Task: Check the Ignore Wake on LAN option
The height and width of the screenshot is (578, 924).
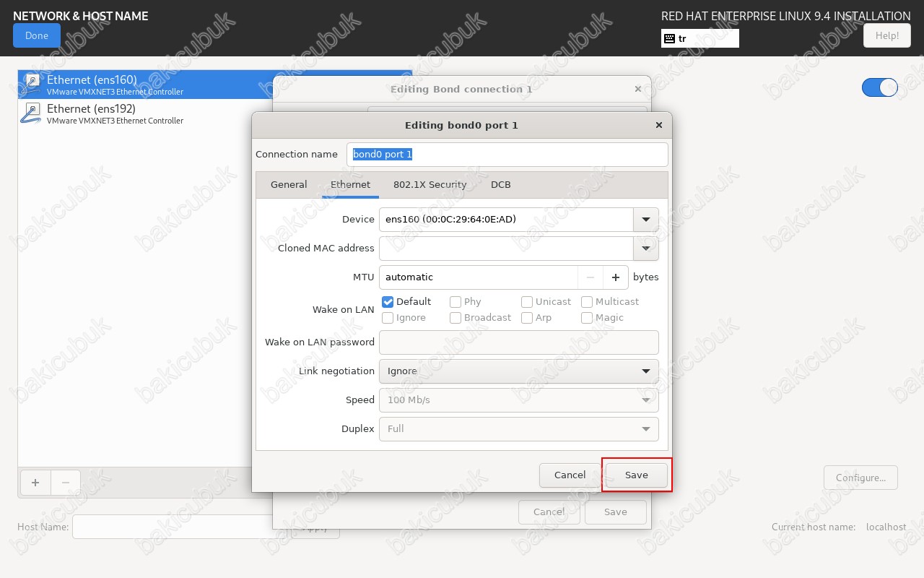Action: coord(388,318)
